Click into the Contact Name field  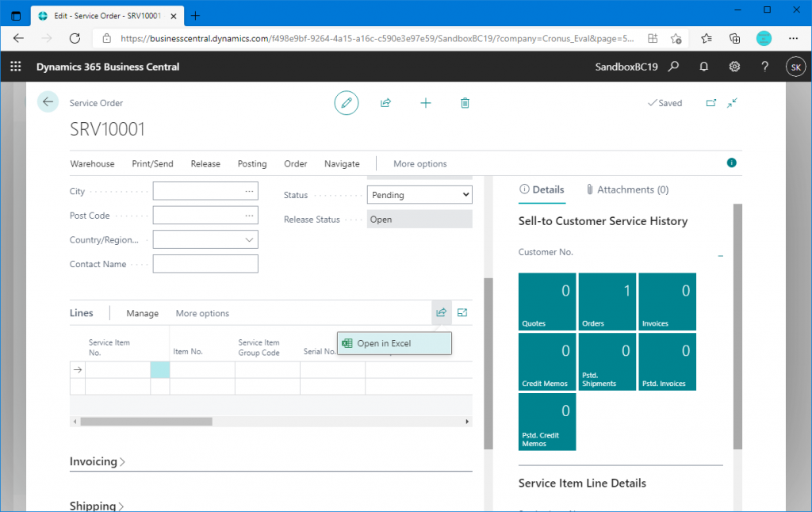(x=205, y=264)
